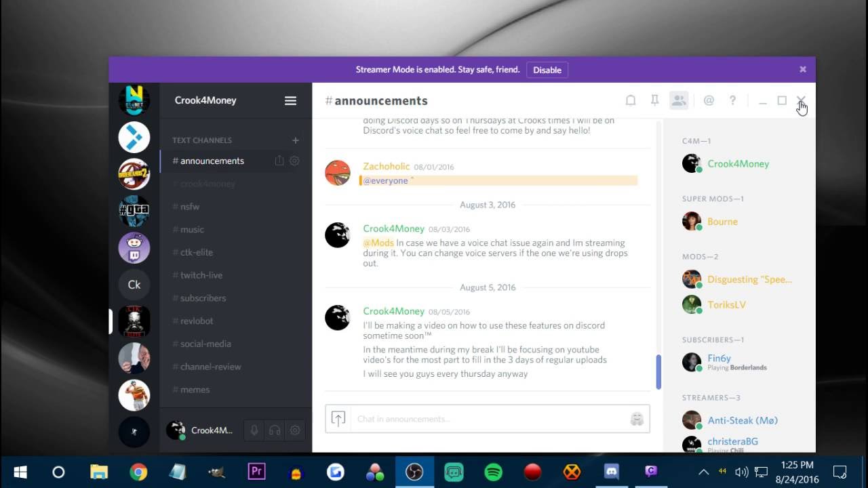
Task: Open Zachoholic's profile from username
Action: click(x=387, y=166)
